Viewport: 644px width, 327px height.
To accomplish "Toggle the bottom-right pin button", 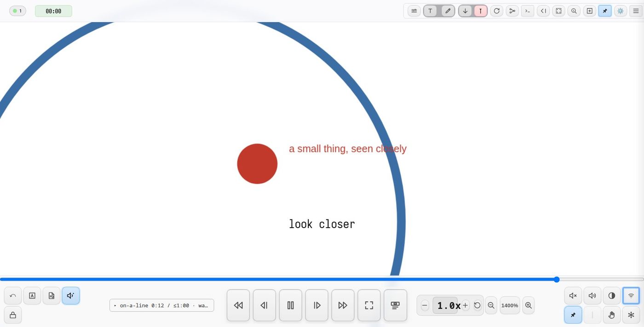I will point(573,315).
